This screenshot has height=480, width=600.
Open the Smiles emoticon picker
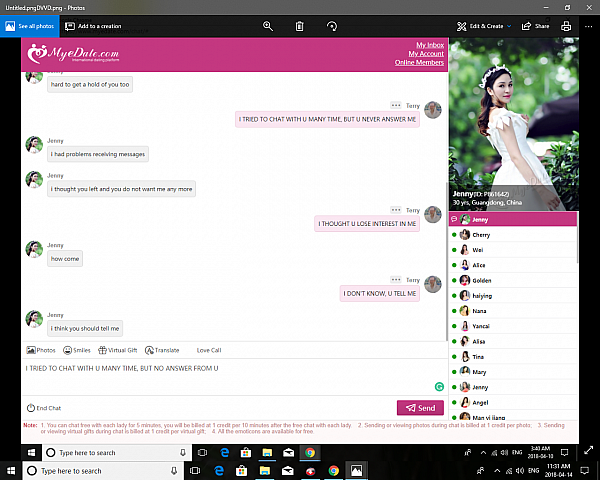(76, 350)
